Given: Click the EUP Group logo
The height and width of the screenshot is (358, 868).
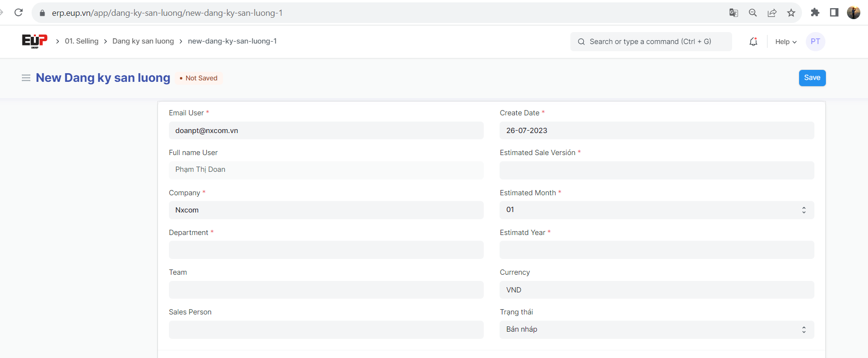Looking at the screenshot, I should (x=34, y=41).
